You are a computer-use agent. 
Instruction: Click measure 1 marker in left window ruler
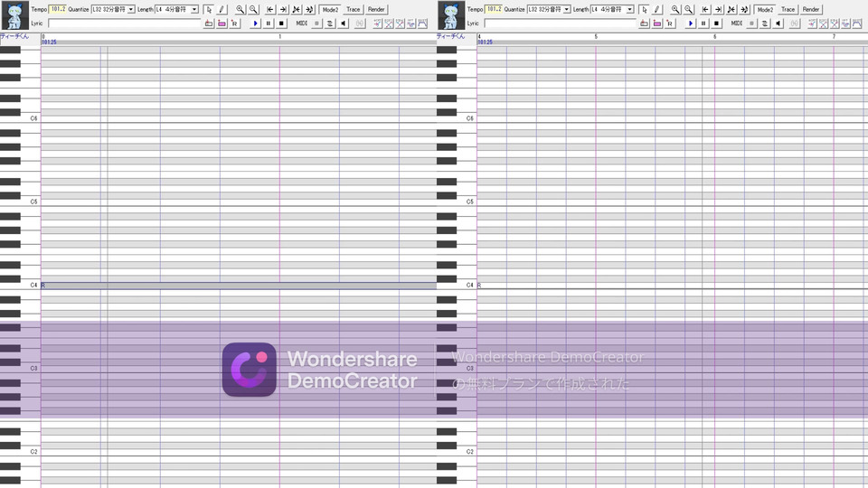280,36
